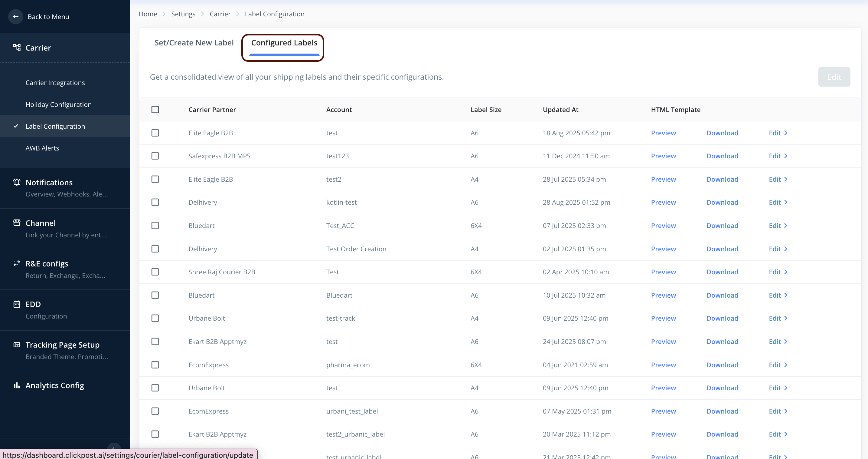Click the Notifications bell icon

[x=17, y=182]
